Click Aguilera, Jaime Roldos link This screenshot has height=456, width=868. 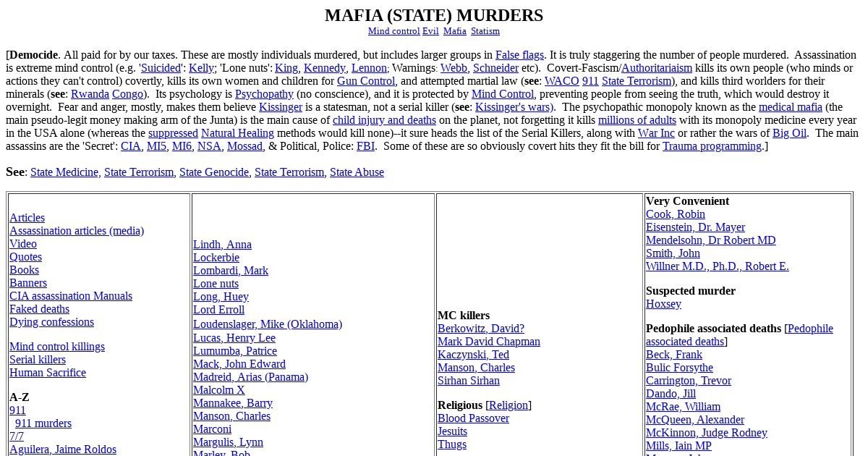coord(63,449)
